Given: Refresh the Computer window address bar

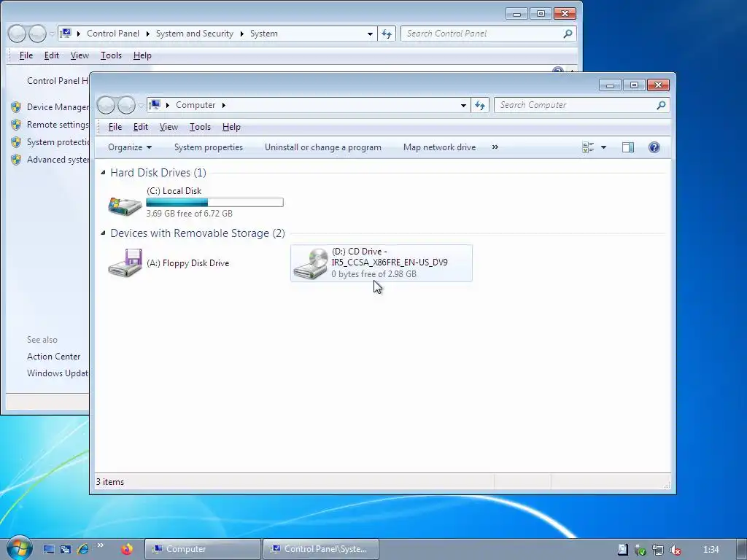Looking at the screenshot, I should pos(480,105).
